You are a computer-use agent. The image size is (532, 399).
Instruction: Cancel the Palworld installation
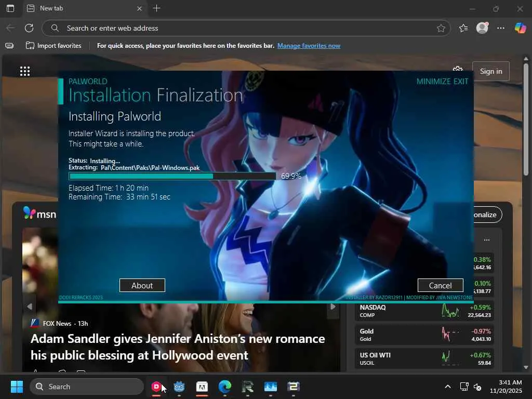point(441,285)
